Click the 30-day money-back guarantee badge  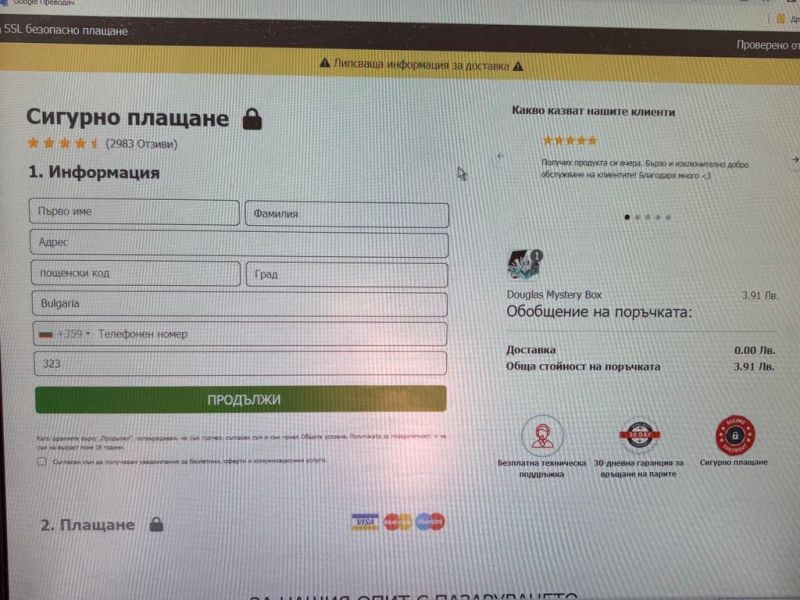click(x=639, y=435)
